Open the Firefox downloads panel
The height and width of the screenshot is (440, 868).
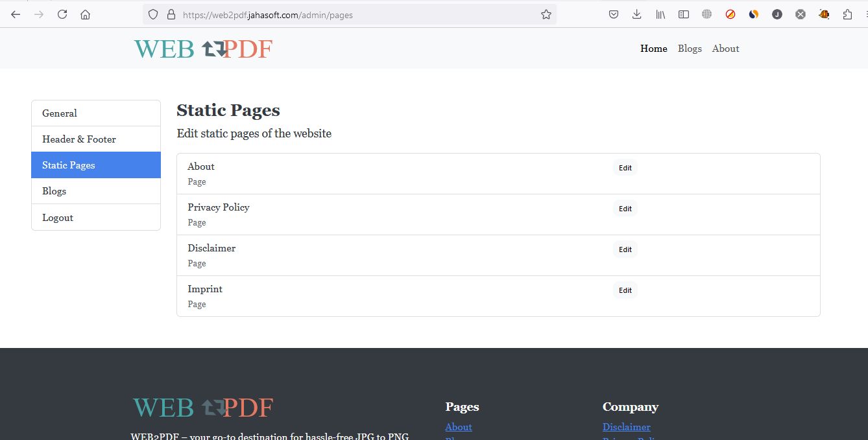click(x=637, y=14)
